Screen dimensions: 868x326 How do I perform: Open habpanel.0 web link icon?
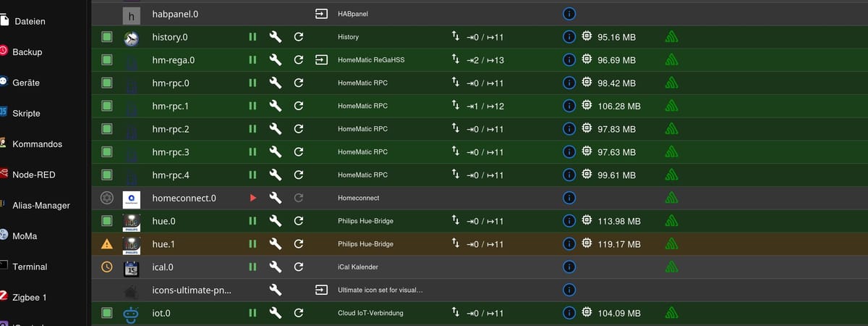pos(321,14)
